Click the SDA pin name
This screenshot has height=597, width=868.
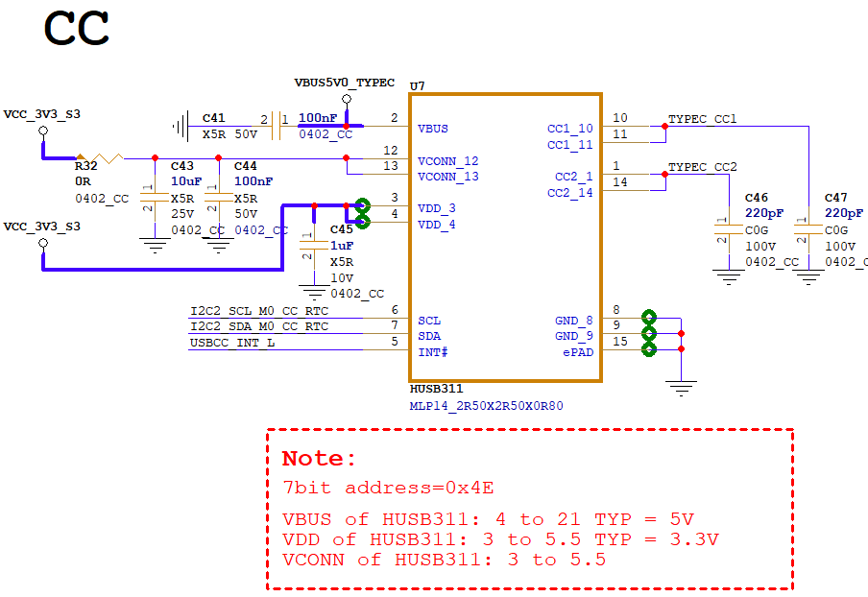(429, 336)
